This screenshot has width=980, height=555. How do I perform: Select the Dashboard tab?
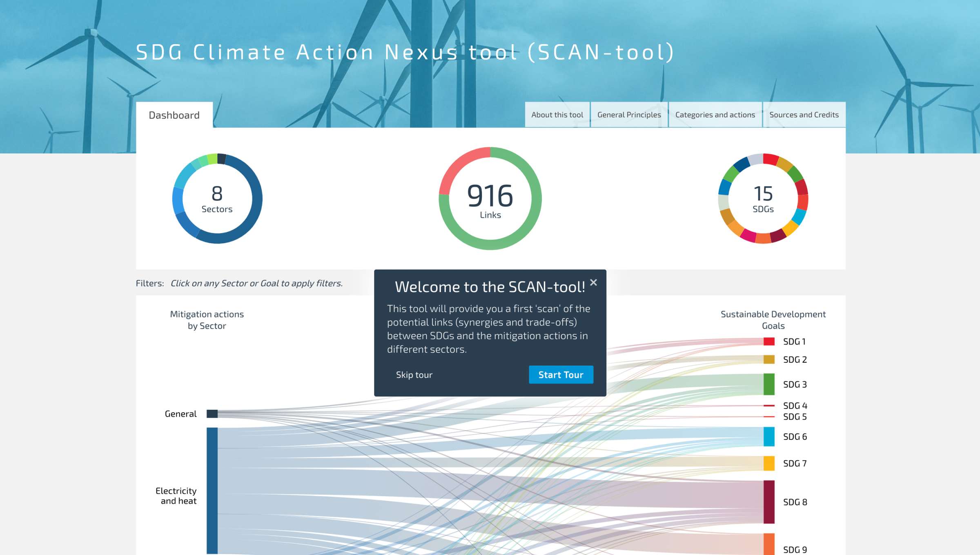pyautogui.click(x=174, y=115)
